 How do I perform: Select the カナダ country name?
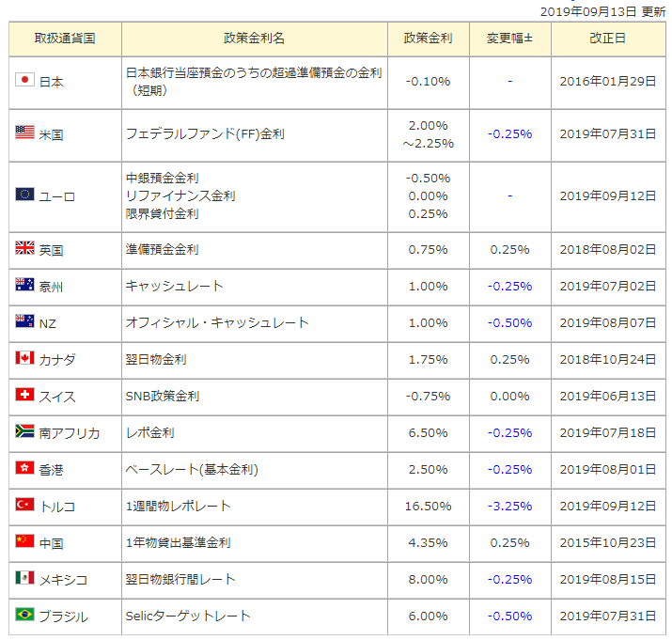click(x=57, y=360)
